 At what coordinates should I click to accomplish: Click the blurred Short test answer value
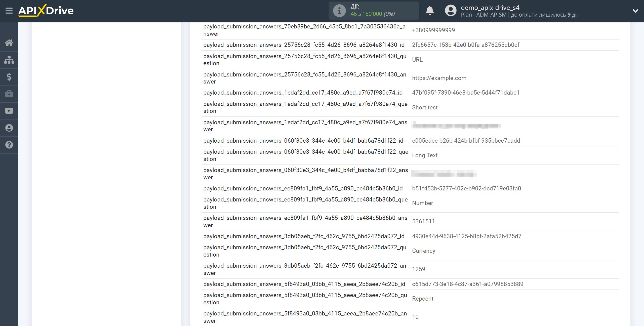(x=456, y=126)
